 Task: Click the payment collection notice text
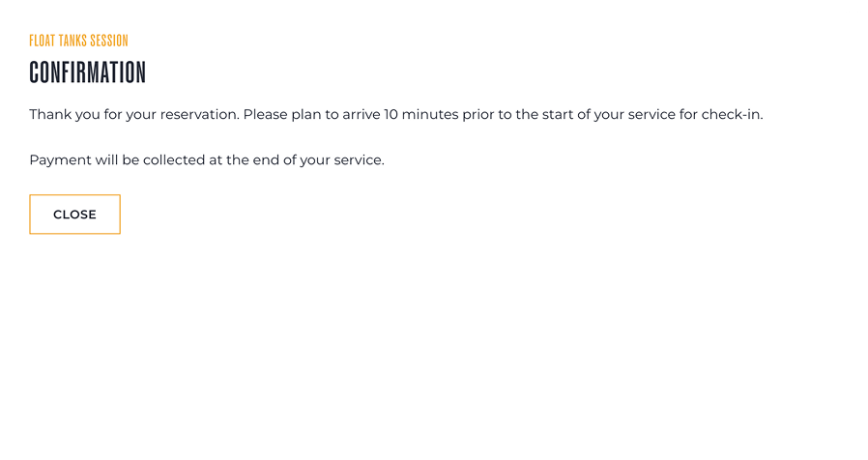207,160
